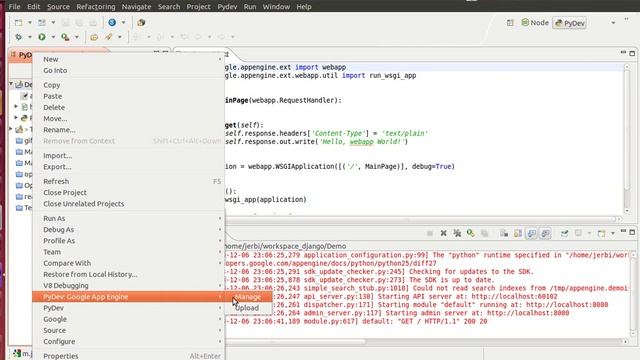
Task: Click the Open Type package icon
Action: point(141,22)
